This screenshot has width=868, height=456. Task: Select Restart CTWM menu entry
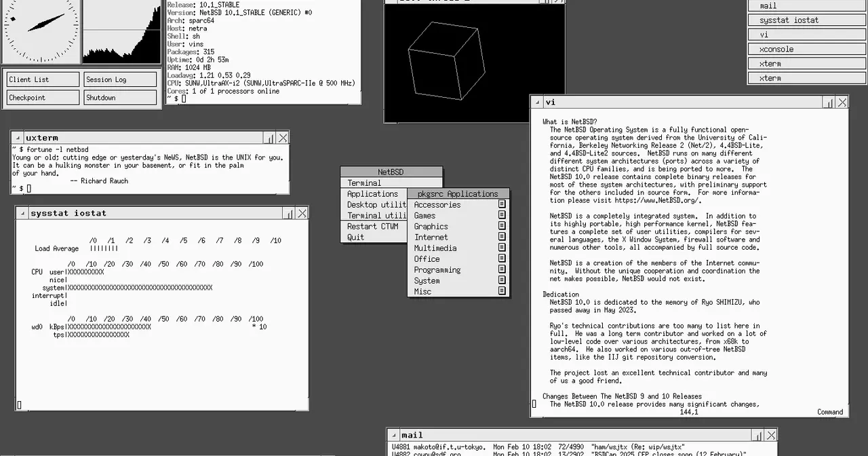(374, 226)
